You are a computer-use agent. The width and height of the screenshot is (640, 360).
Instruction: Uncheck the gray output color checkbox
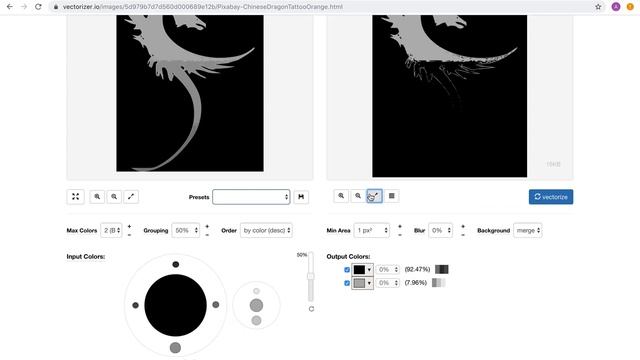pos(347,283)
